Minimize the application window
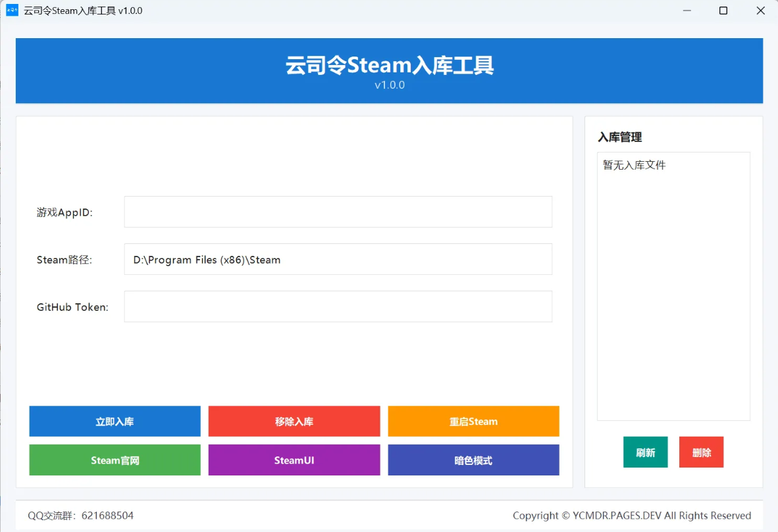 coord(687,11)
